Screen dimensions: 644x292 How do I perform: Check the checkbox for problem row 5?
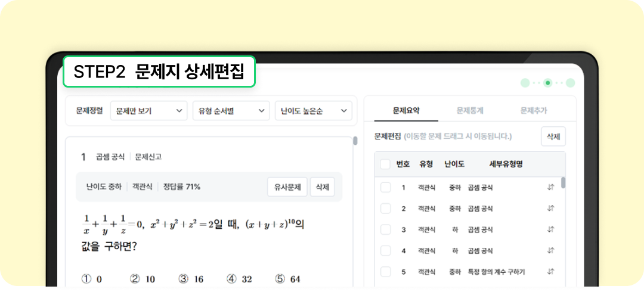[385, 272]
